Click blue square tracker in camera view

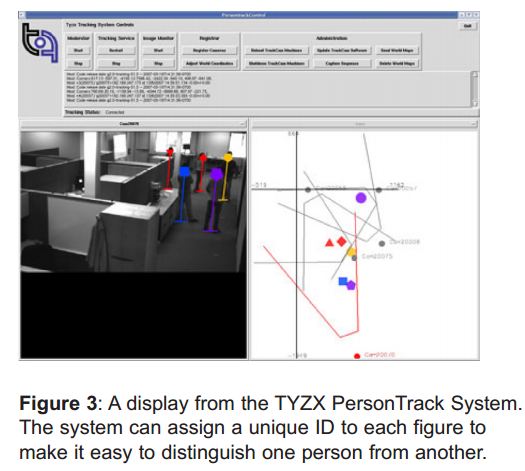click(184, 172)
